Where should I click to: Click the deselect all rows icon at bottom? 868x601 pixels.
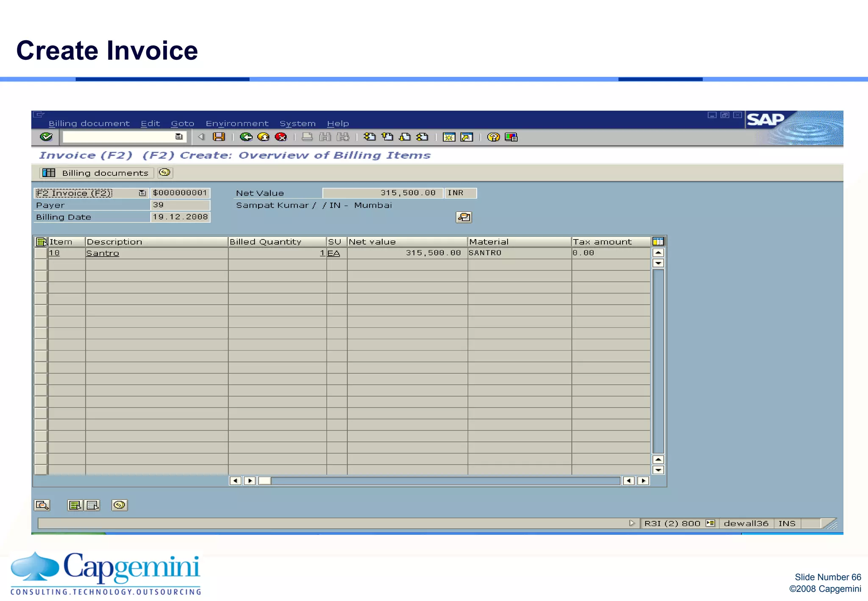coord(92,505)
